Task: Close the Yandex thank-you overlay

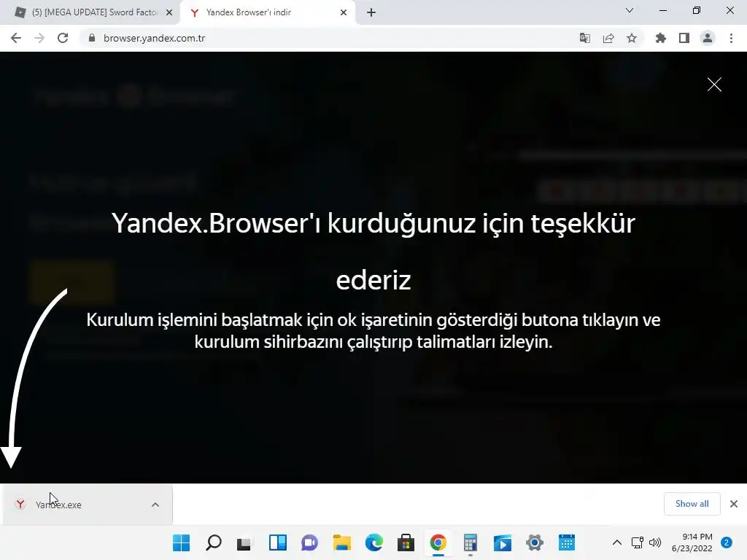Action: tap(714, 85)
